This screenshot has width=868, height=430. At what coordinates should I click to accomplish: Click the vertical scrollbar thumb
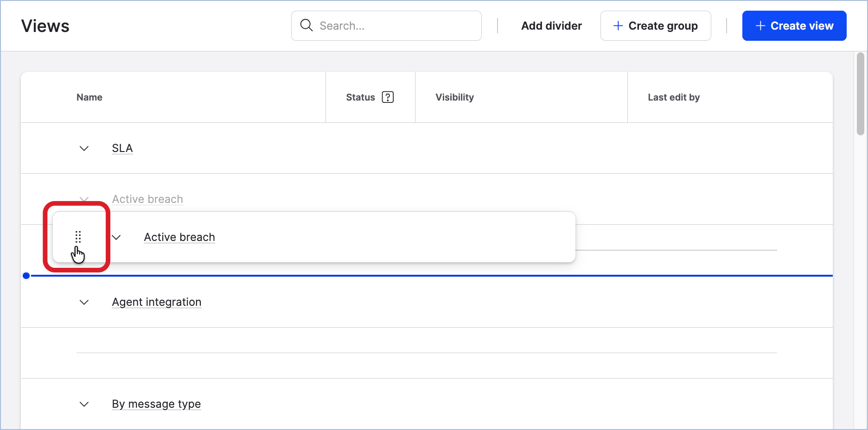click(x=860, y=94)
